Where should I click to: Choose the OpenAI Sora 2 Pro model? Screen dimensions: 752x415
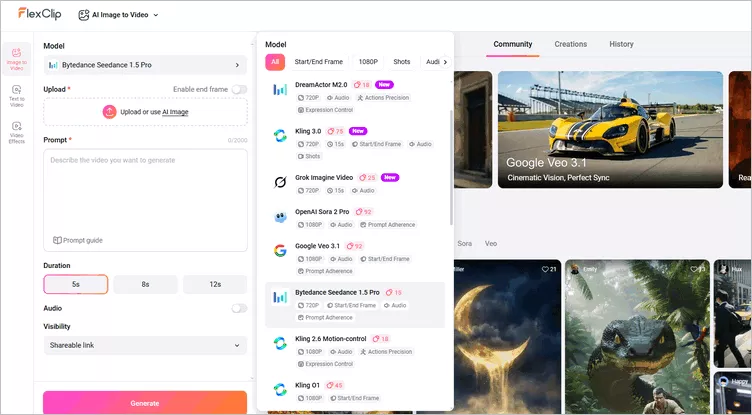(355, 218)
